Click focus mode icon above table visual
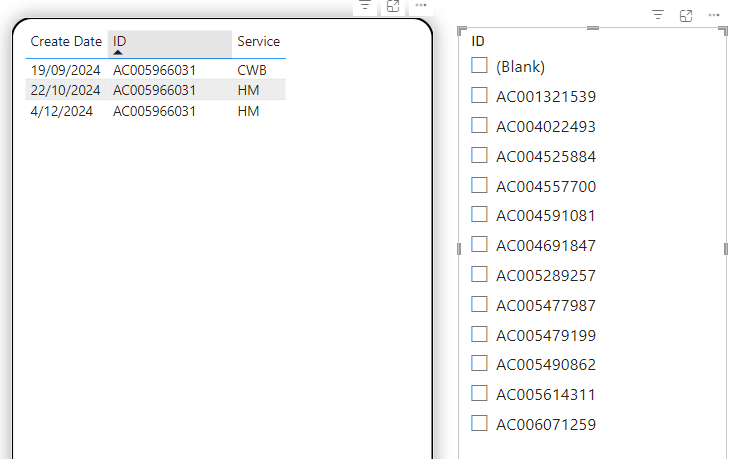 click(x=393, y=6)
